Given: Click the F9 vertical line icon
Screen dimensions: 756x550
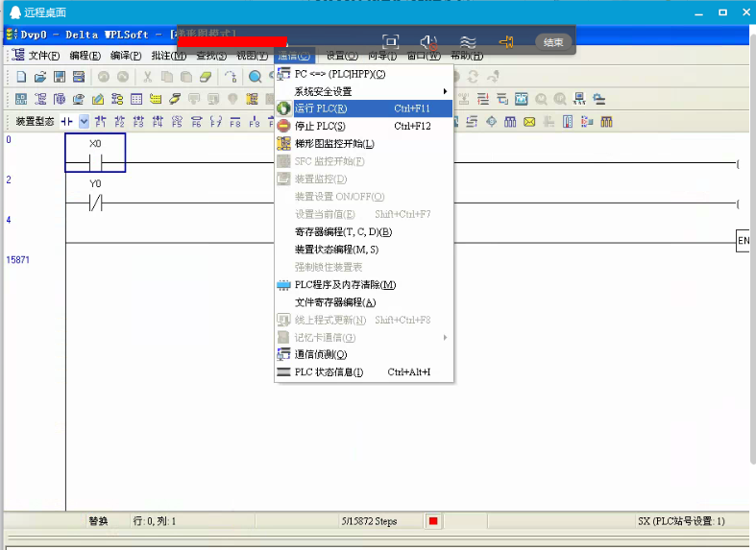Looking at the screenshot, I should pyautogui.click(x=255, y=122).
